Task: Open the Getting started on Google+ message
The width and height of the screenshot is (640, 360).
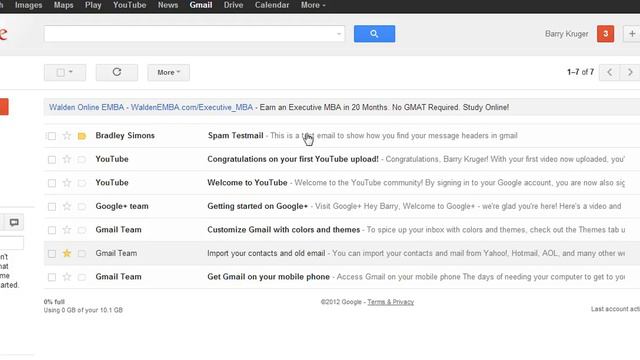Action: point(258,206)
